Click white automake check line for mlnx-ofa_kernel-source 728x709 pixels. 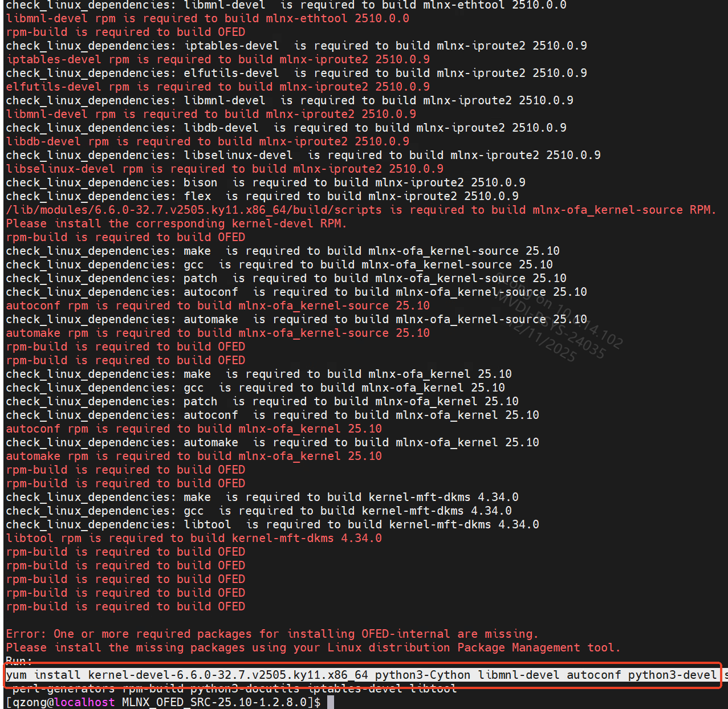[296, 319]
